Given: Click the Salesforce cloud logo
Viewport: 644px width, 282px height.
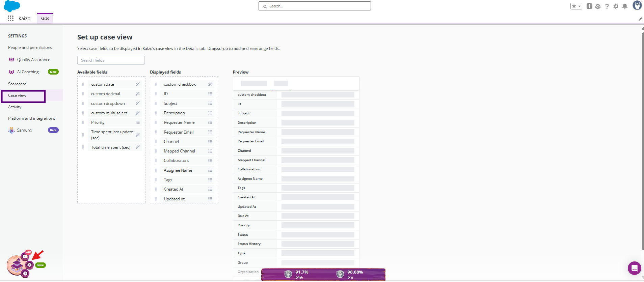Looking at the screenshot, I should coord(12,6).
